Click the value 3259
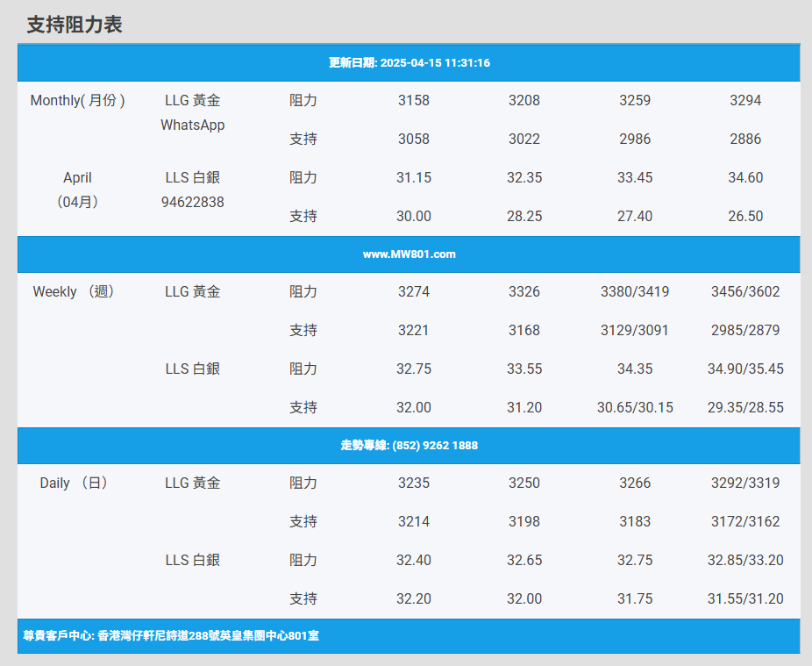The width and height of the screenshot is (812, 666). click(x=635, y=100)
